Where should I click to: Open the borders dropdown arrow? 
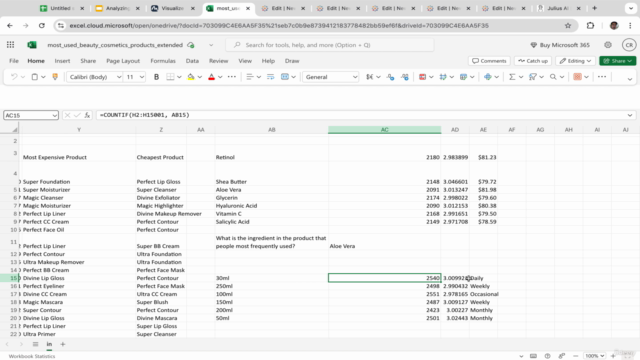(179, 77)
